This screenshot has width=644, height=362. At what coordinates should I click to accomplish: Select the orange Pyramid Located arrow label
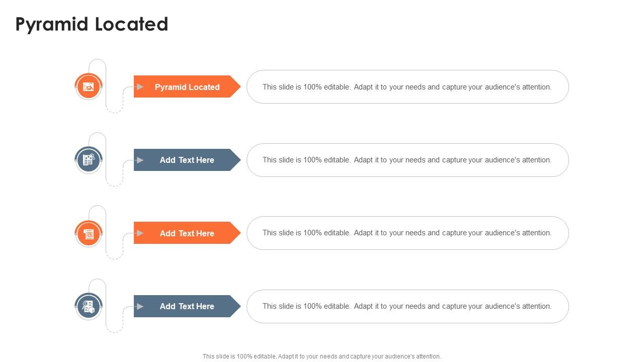(x=187, y=86)
